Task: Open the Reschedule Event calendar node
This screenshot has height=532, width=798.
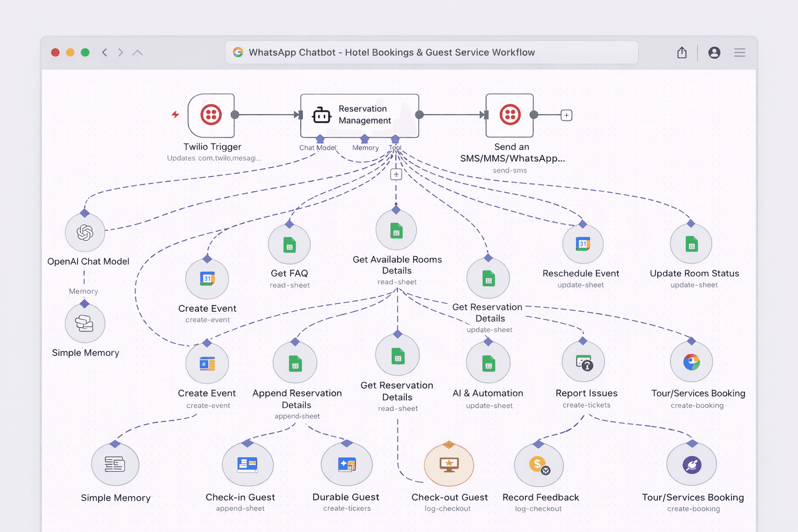Action: pos(582,244)
